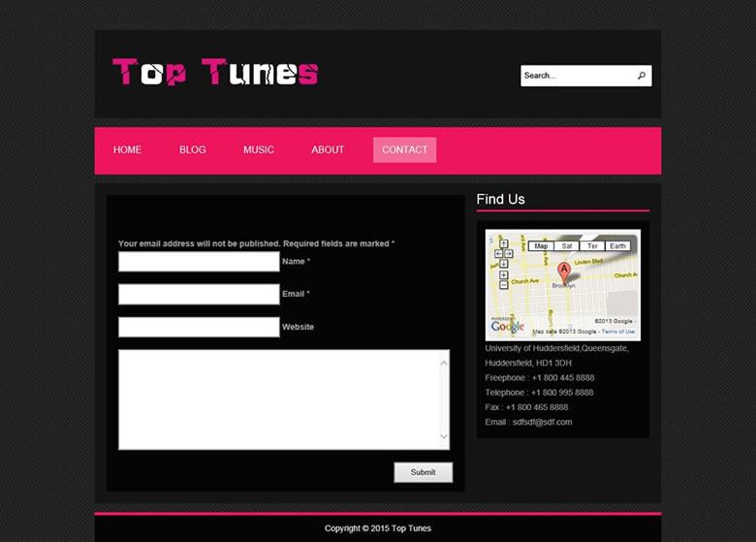Focus the Name input field
This screenshot has width=756, height=542.
coord(199,262)
